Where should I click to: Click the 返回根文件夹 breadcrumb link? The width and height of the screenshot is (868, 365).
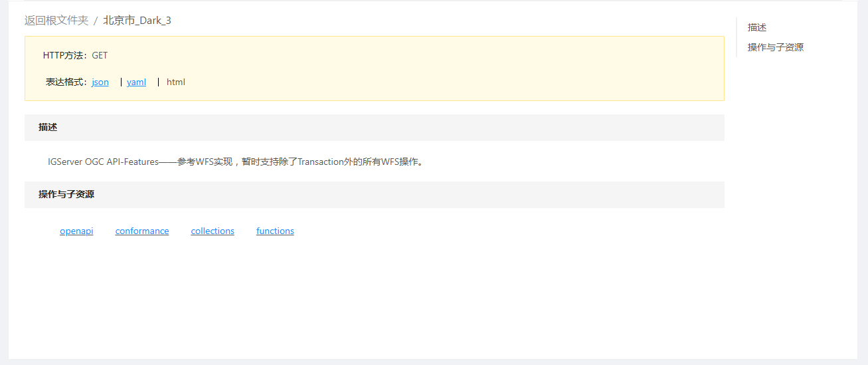[56, 21]
